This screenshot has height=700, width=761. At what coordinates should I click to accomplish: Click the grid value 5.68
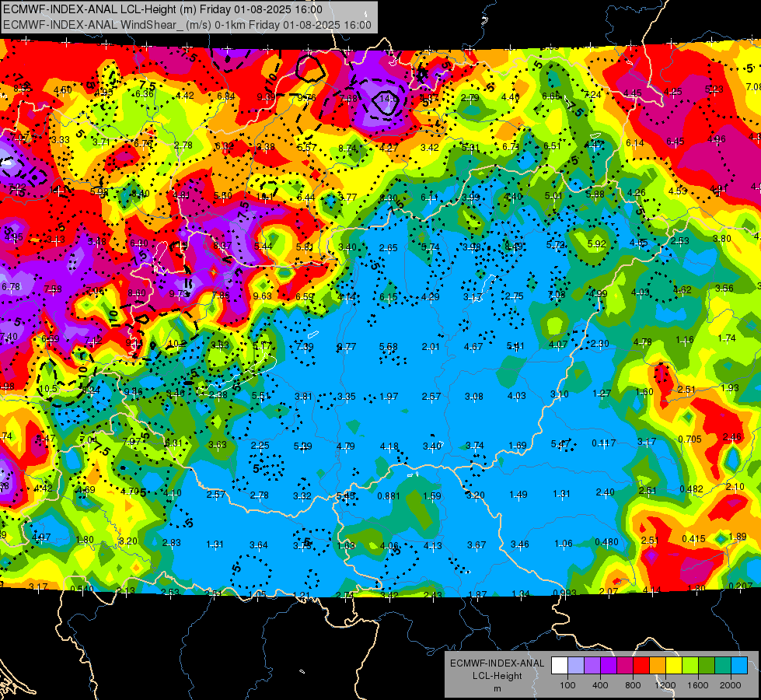coord(388,346)
